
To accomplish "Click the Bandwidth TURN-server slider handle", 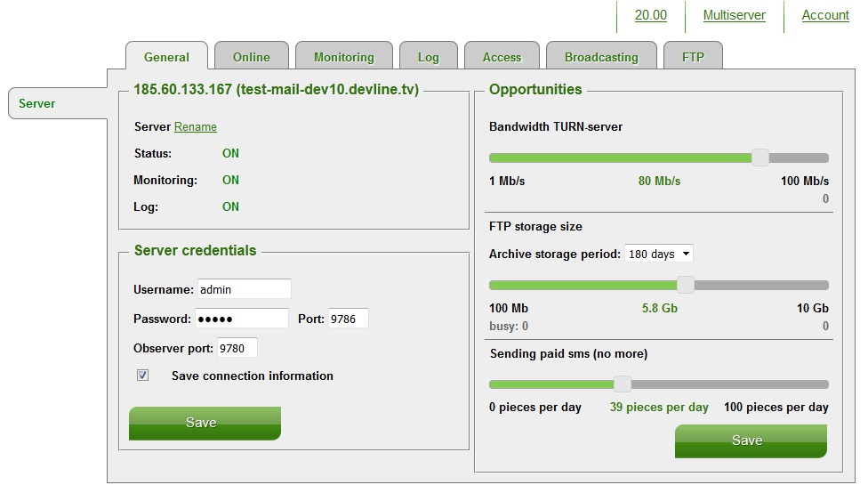I will (x=760, y=158).
